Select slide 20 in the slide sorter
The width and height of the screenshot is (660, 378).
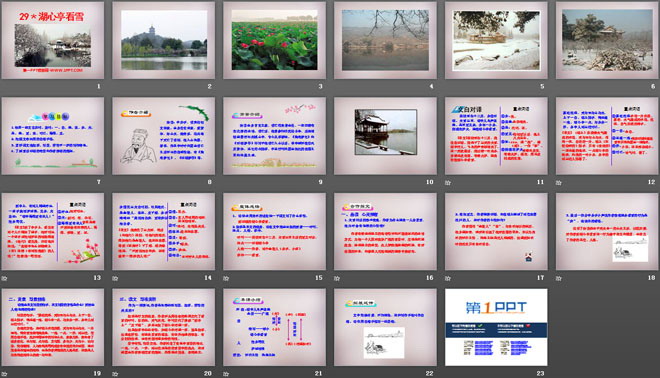[163, 327]
